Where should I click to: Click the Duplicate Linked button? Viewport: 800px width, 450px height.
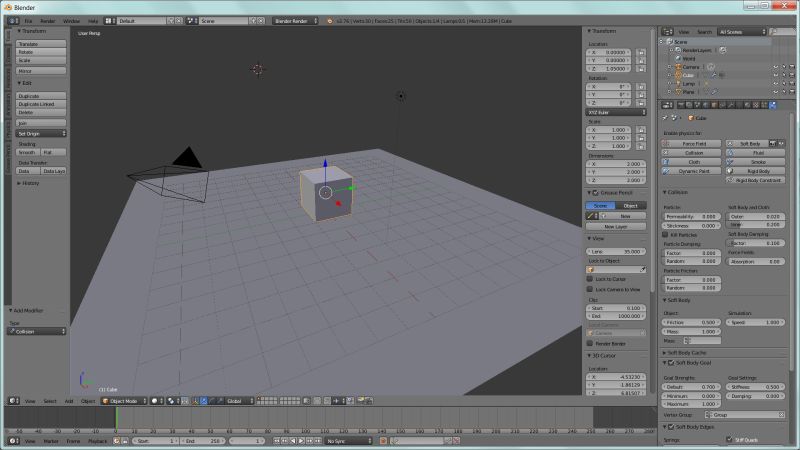pyautogui.click(x=41, y=104)
